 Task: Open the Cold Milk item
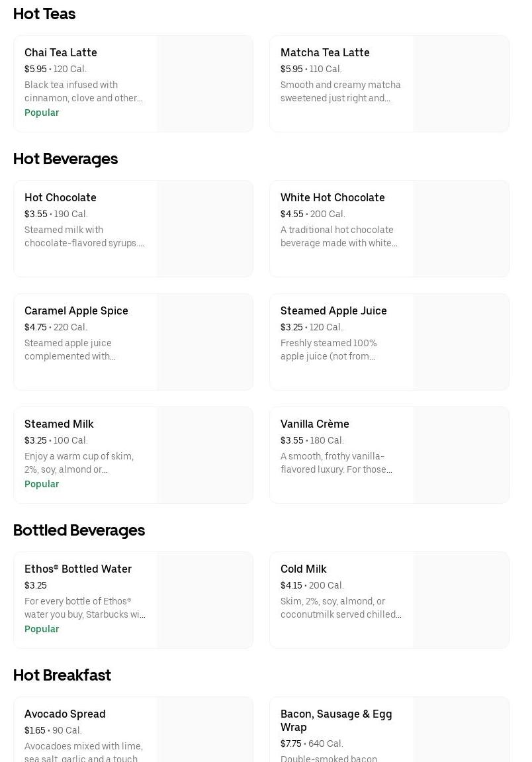[x=303, y=569]
